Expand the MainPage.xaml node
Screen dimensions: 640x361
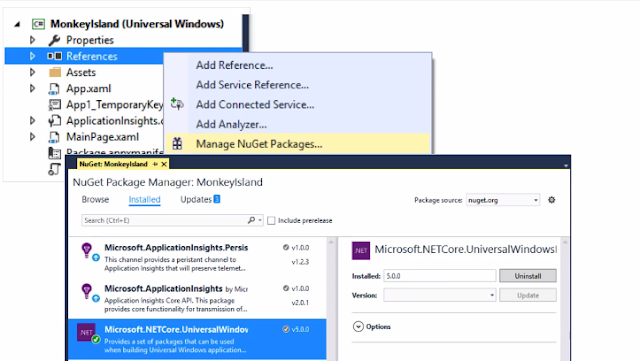pyautogui.click(x=32, y=137)
